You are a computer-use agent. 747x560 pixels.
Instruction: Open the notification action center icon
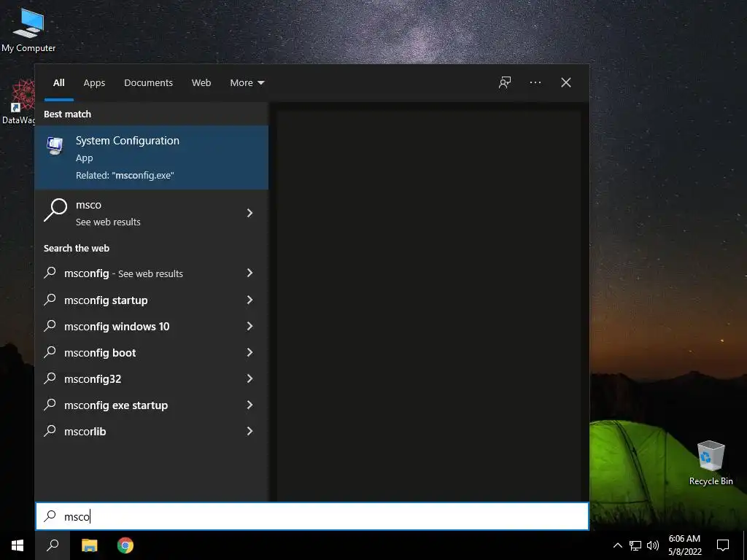[723, 545]
